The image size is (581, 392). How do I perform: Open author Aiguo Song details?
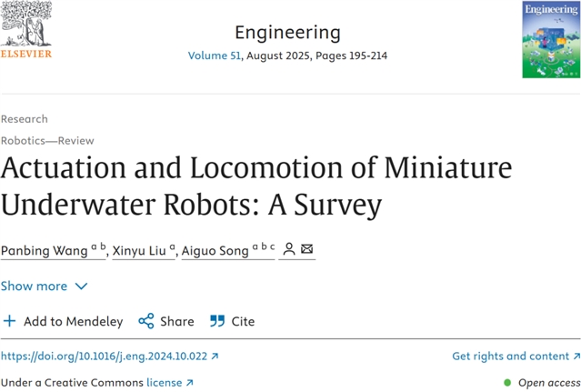(x=223, y=250)
